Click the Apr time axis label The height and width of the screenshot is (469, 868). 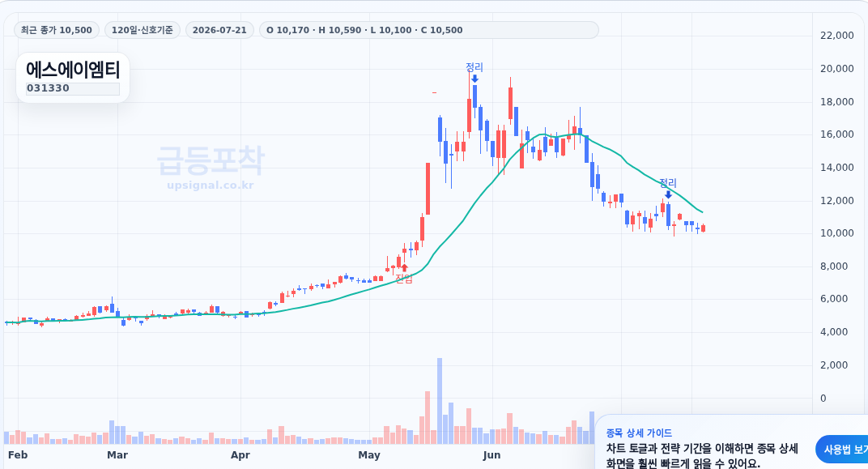coord(240,455)
